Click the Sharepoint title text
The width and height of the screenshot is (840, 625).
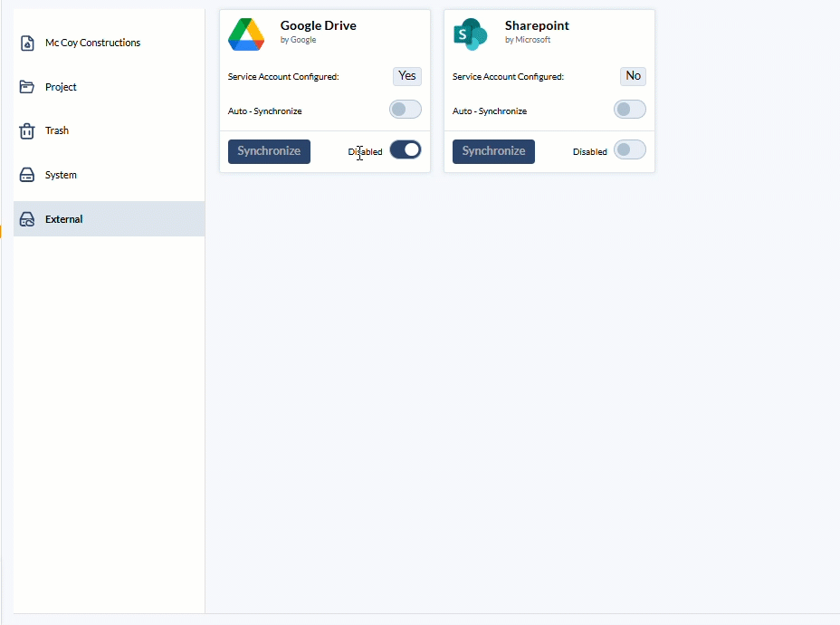tap(537, 25)
